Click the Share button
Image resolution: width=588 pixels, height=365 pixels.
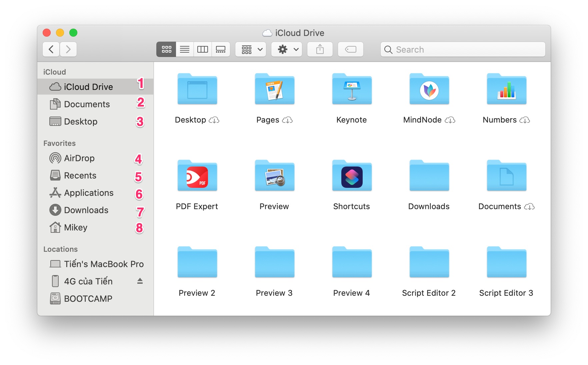point(320,49)
